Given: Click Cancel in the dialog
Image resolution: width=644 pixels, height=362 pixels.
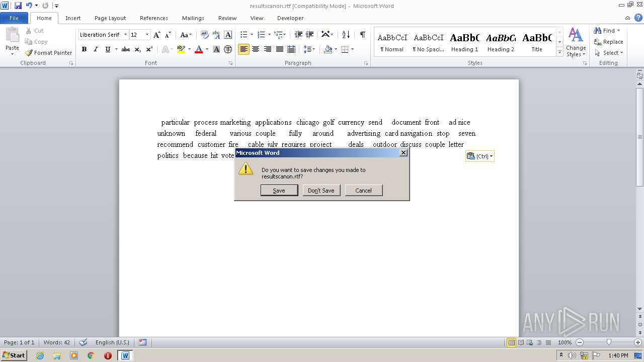Looking at the screenshot, I should (363, 191).
